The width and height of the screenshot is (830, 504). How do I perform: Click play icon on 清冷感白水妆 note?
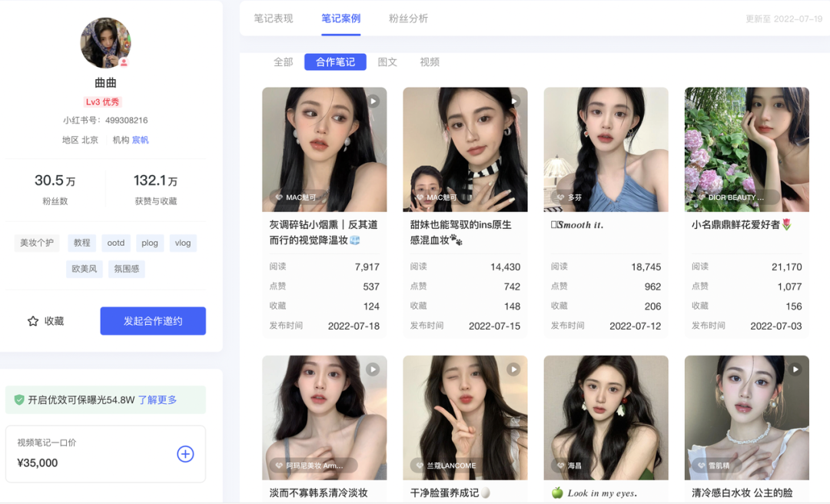795,370
